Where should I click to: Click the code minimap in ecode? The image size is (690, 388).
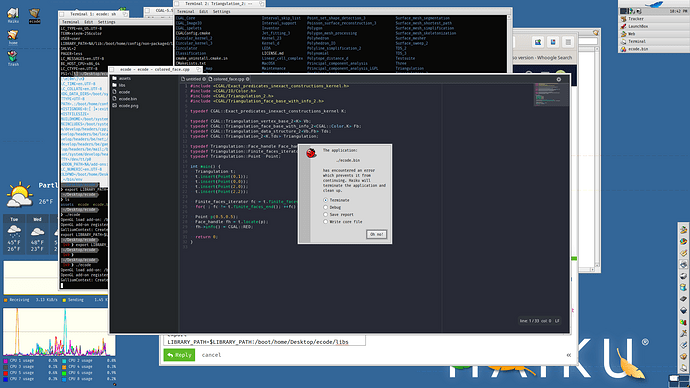point(551,95)
